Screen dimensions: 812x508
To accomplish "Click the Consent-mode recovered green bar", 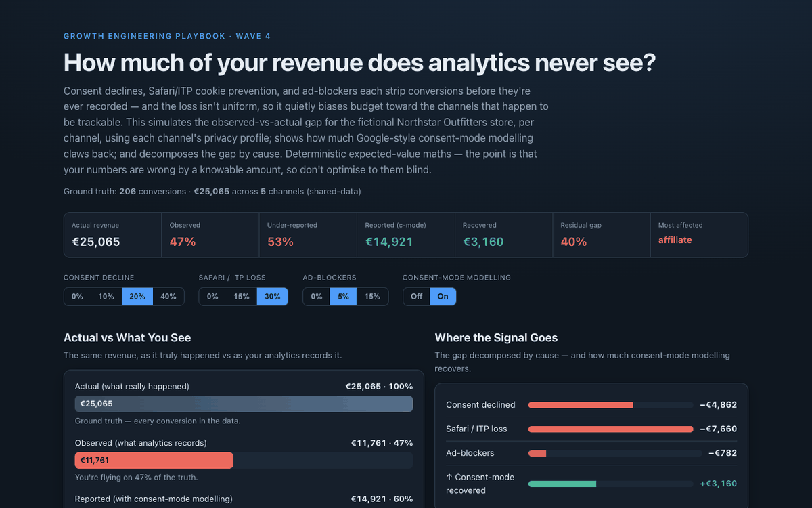I will click(562, 484).
